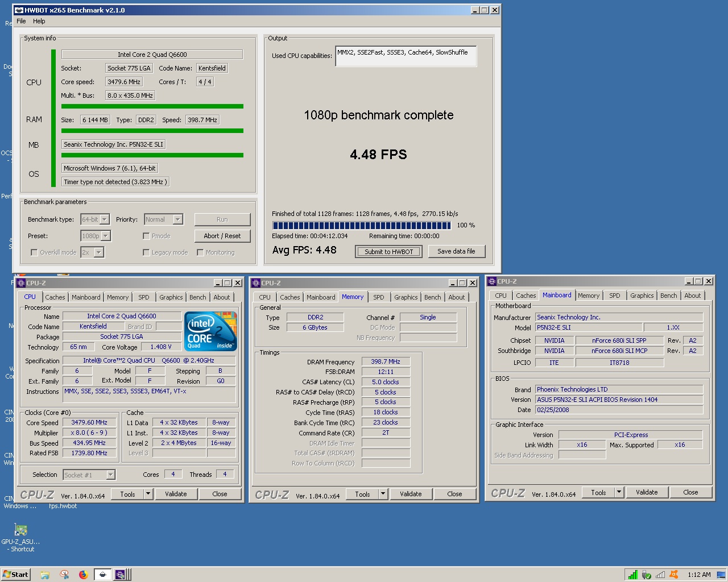Image resolution: width=728 pixels, height=582 pixels.
Task: Click Validate in the CPU tab window
Action: pyautogui.click(x=176, y=494)
